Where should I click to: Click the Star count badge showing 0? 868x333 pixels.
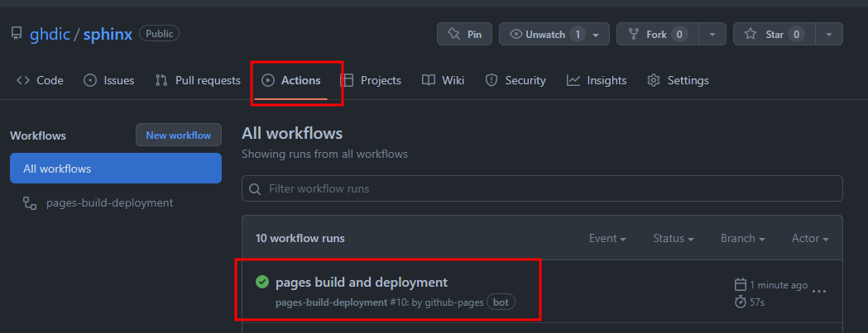[x=796, y=35]
